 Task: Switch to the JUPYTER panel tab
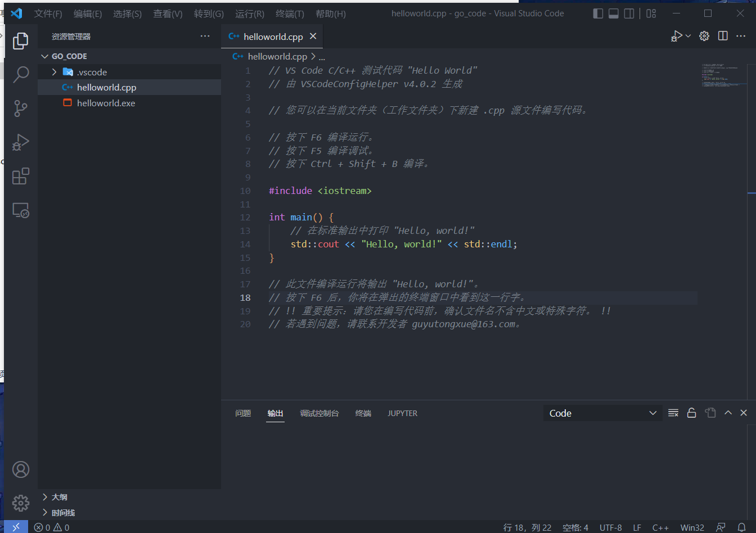(x=403, y=413)
